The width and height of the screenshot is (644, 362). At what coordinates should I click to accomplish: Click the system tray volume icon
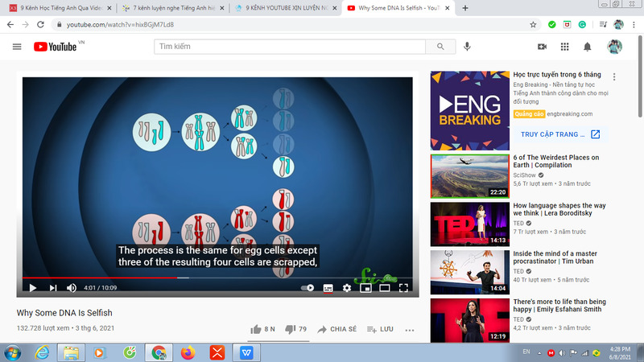[562, 353]
